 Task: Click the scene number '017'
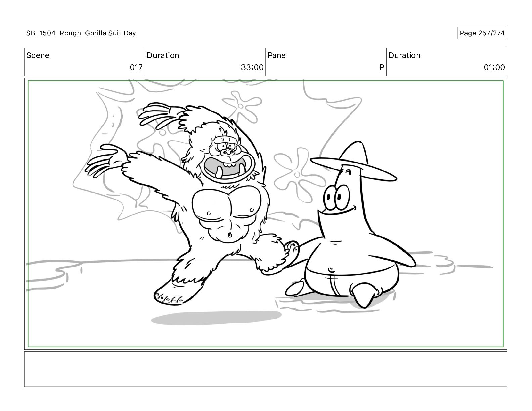136,67
